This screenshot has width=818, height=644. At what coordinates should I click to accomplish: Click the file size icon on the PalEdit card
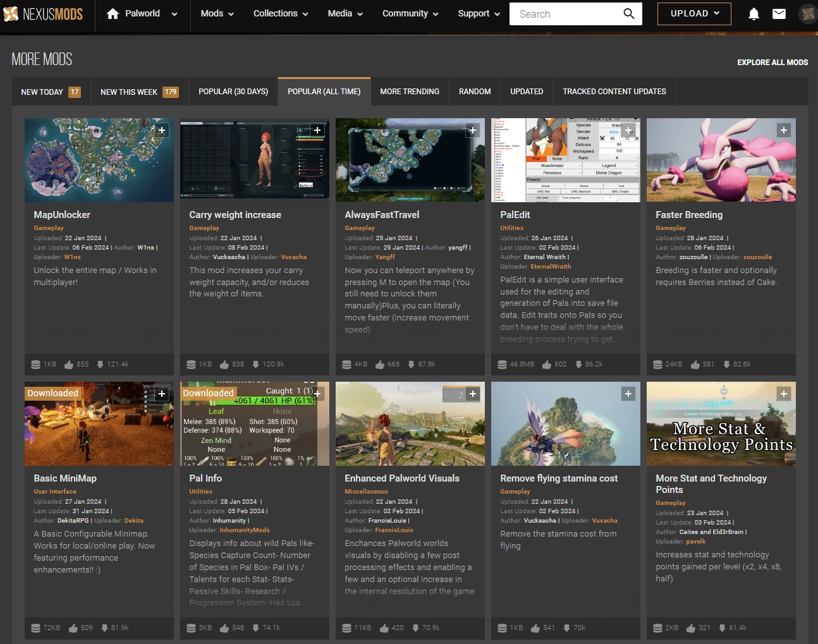501,364
